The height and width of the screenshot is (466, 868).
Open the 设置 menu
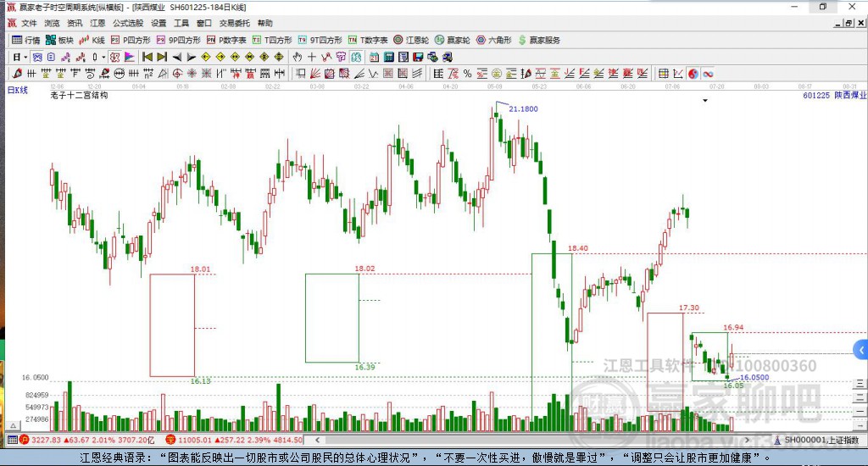coord(159,23)
